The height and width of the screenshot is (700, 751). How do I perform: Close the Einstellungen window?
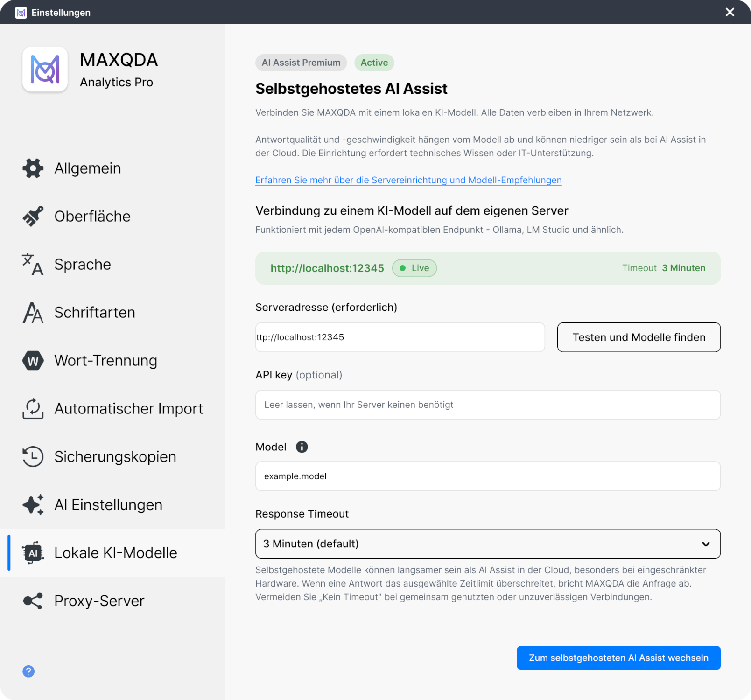click(730, 12)
